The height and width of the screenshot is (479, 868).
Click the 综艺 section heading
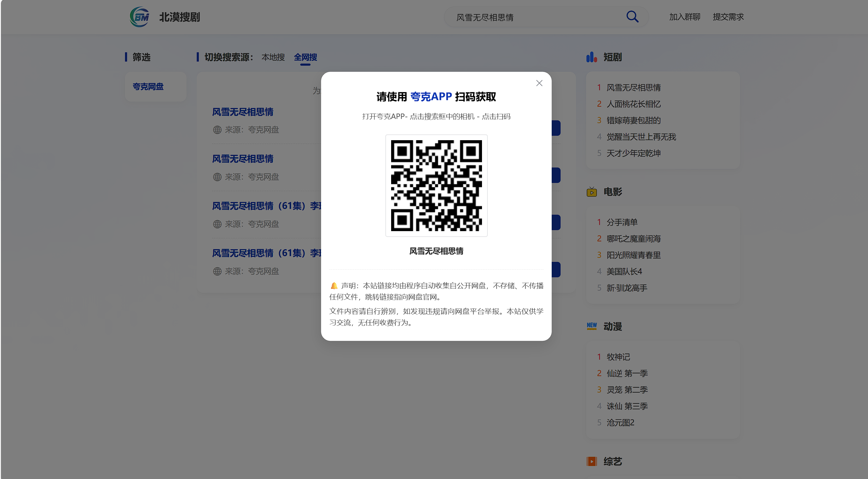[613, 462]
